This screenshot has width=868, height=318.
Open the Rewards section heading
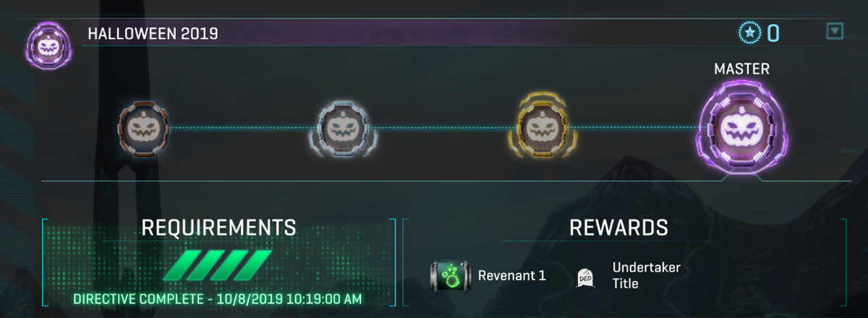(618, 227)
